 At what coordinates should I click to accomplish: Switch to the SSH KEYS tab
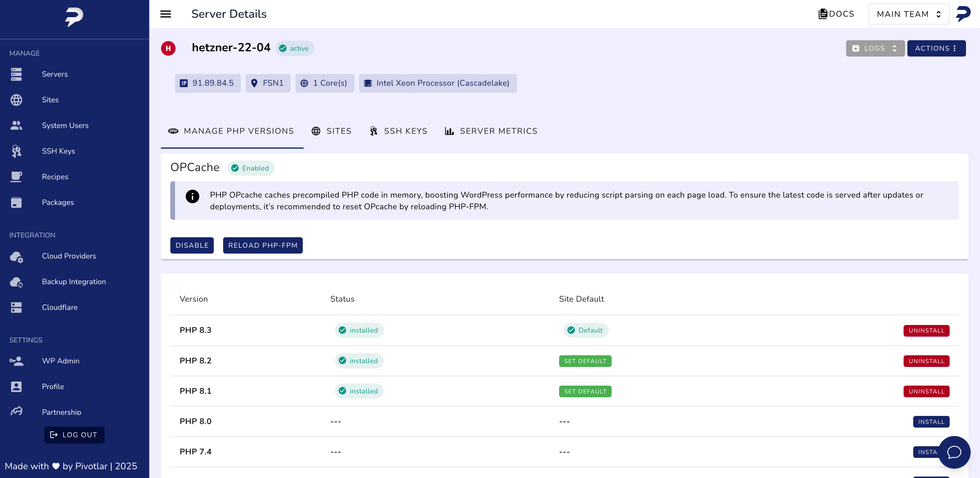coord(398,131)
